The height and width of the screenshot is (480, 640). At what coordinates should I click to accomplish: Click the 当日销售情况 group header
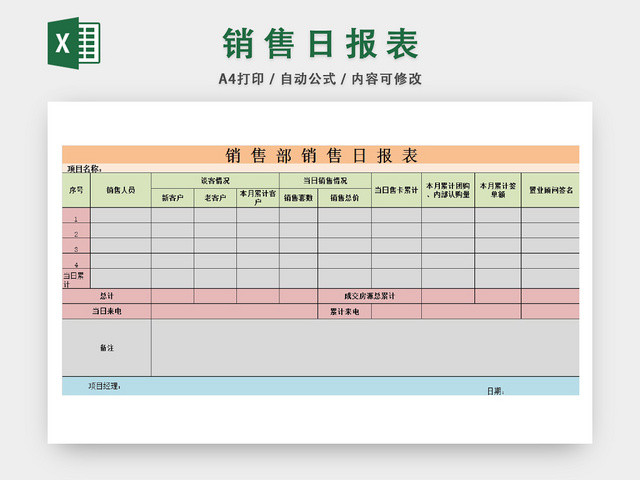click(325, 180)
